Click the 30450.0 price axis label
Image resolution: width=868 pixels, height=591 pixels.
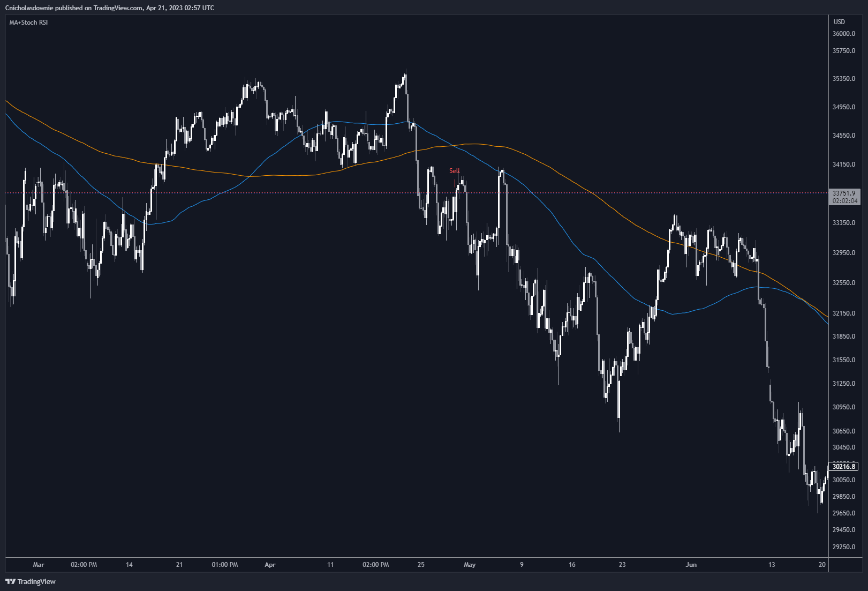(844, 447)
